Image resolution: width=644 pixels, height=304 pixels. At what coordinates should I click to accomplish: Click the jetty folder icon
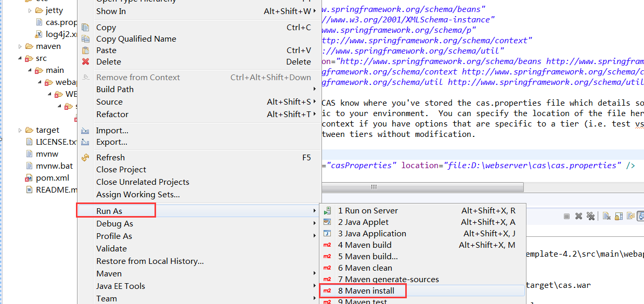click(x=40, y=10)
